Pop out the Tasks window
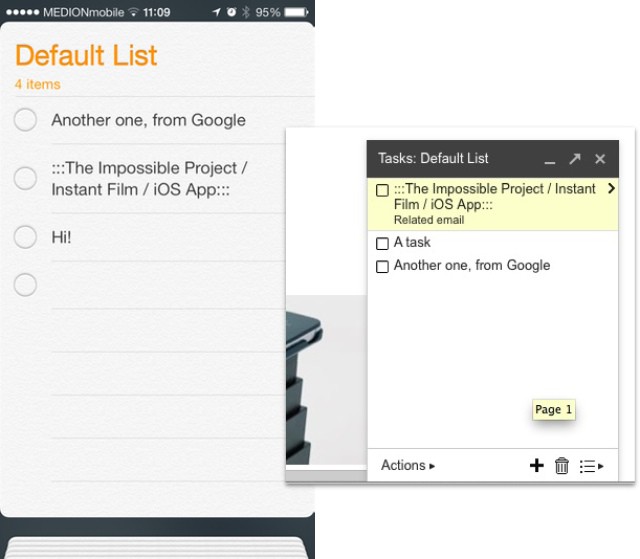 pos(575,159)
